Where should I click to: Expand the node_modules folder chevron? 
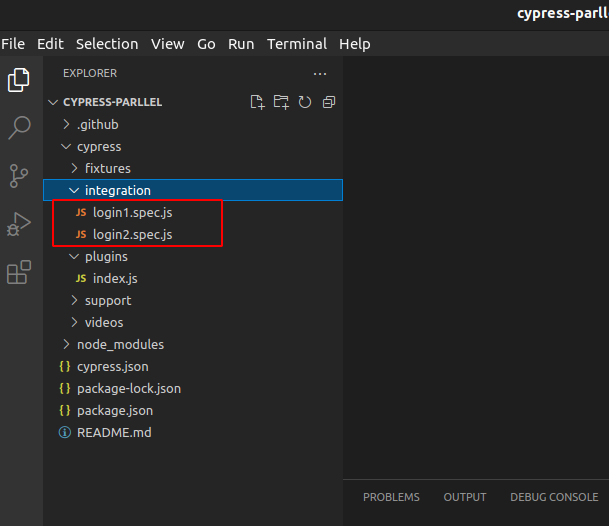pos(66,344)
